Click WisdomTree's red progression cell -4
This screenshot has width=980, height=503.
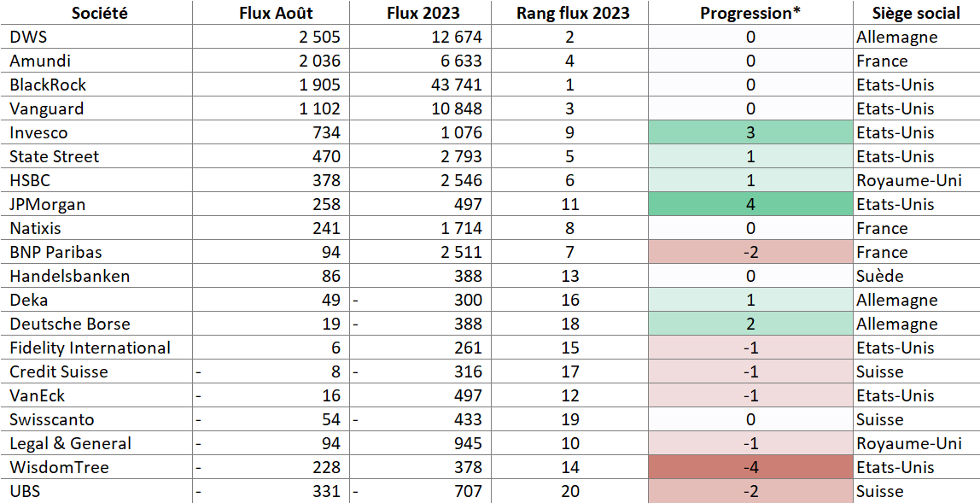750,467
